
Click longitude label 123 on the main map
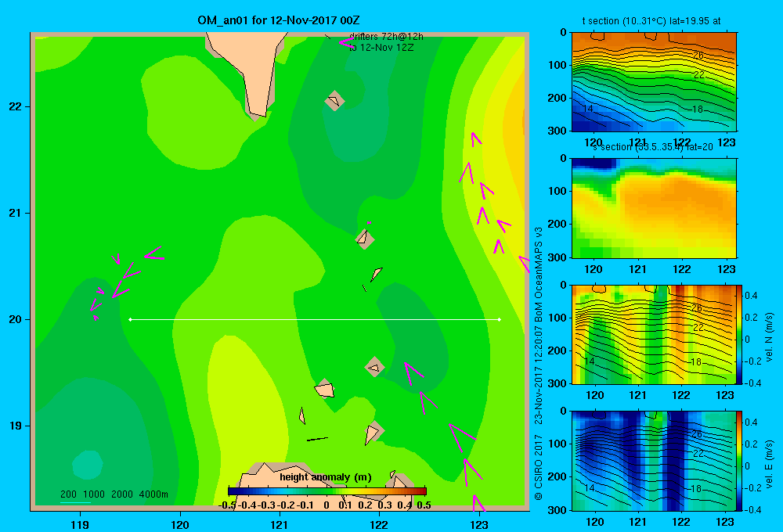pos(478,524)
